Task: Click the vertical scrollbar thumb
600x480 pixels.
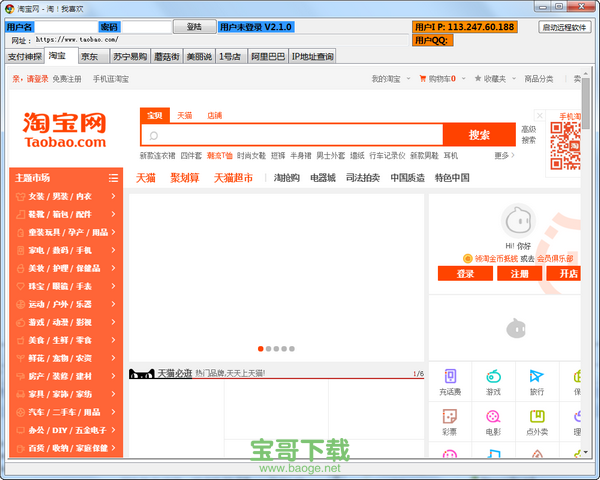Action: pyautogui.click(x=585, y=104)
